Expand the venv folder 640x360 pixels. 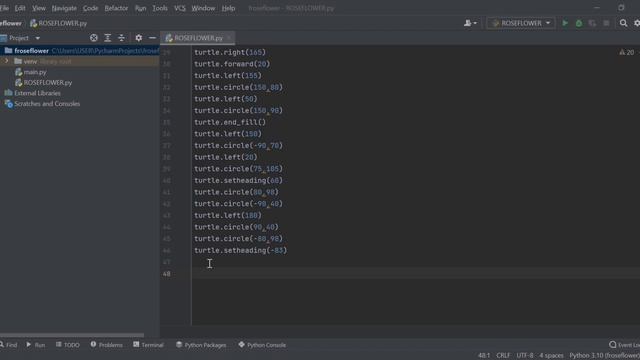click(7, 61)
